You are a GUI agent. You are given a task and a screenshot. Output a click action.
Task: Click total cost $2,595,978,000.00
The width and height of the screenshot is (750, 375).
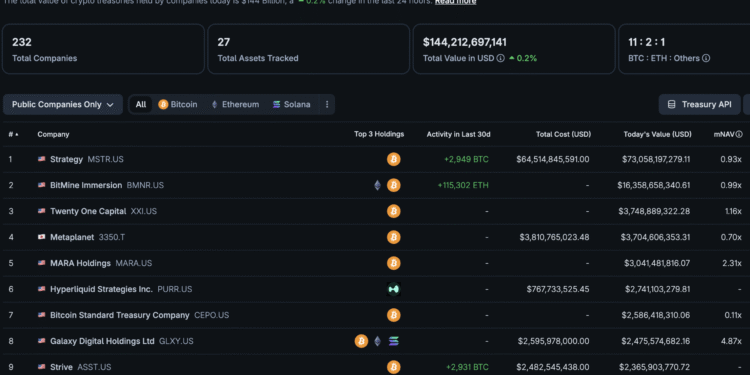pyautogui.click(x=553, y=341)
